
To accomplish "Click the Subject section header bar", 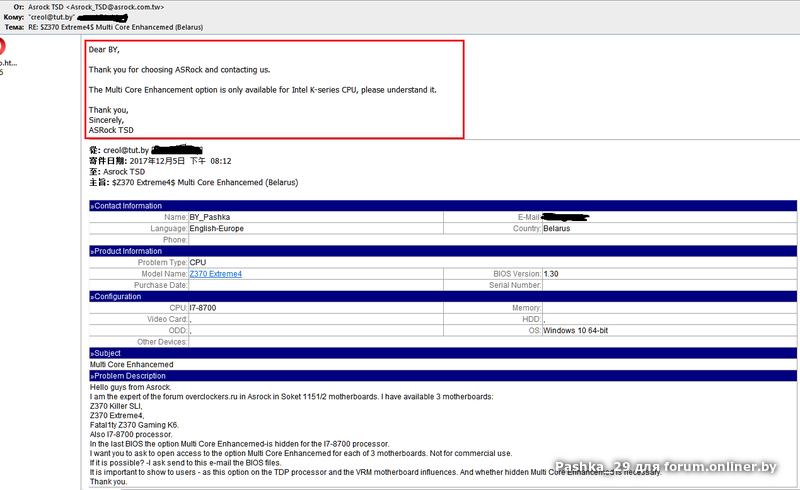I will click(442, 353).
